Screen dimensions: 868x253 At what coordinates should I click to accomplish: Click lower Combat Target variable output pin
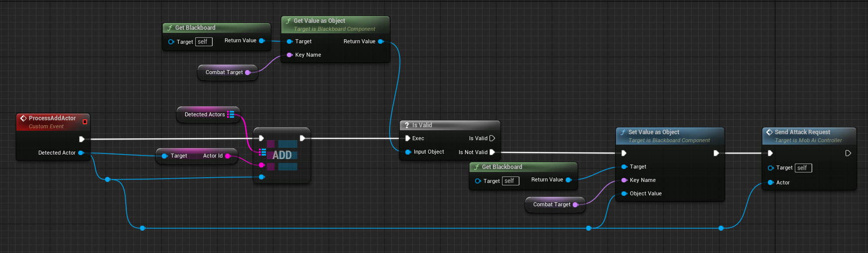pos(575,205)
